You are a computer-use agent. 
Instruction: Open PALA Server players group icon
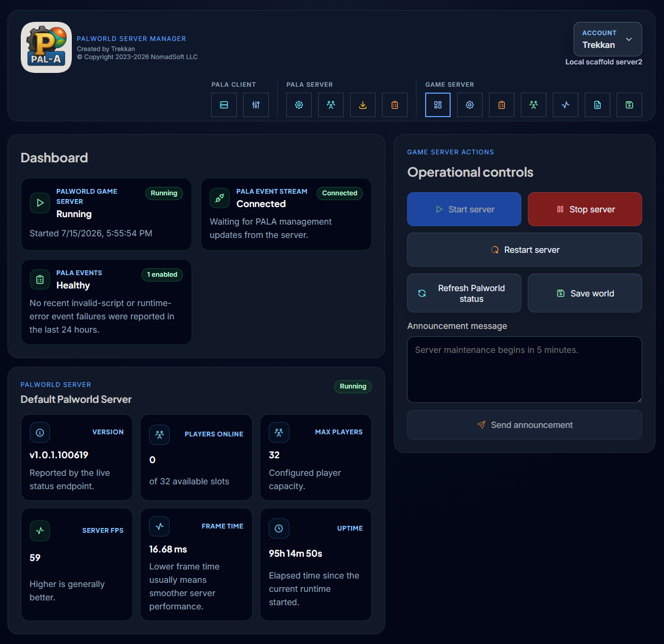331,105
